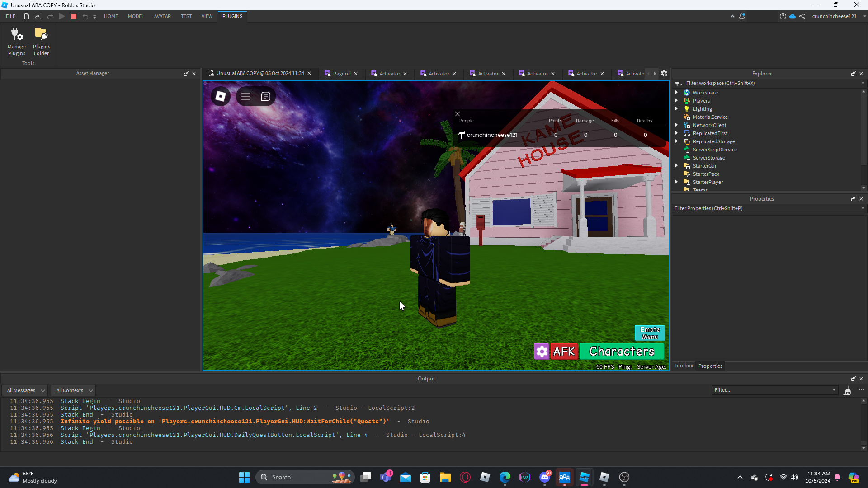Switch to the MODEL ribbon tab
Image resolution: width=868 pixels, height=488 pixels.
pyautogui.click(x=136, y=16)
